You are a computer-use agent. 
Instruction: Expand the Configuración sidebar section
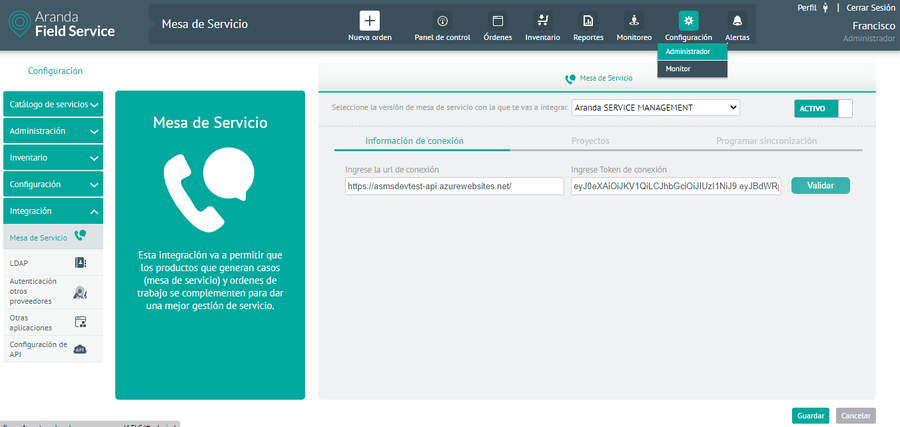[x=53, y=184]
